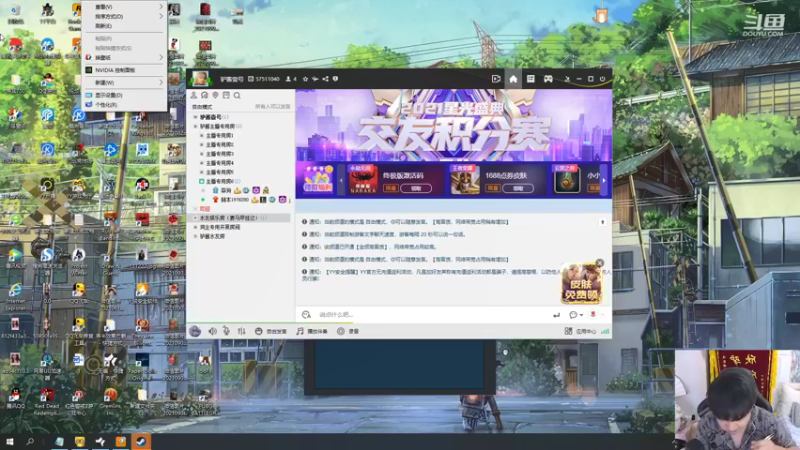Viewport: 800px width, 450px height.
Task: Open the 腾讯QQ desktop icon
Action: coord(15,399)
